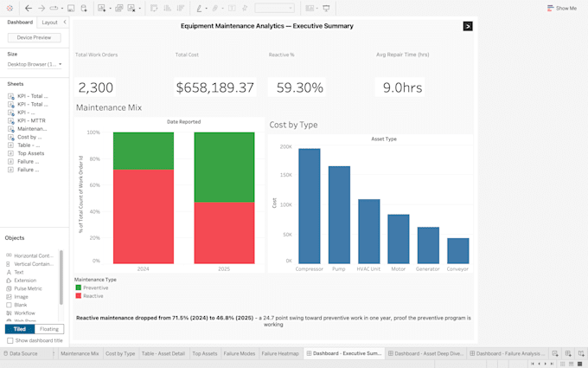Click the Save icon in toolbar
This screenshot has height=368, width=588.
coord(71,8)
